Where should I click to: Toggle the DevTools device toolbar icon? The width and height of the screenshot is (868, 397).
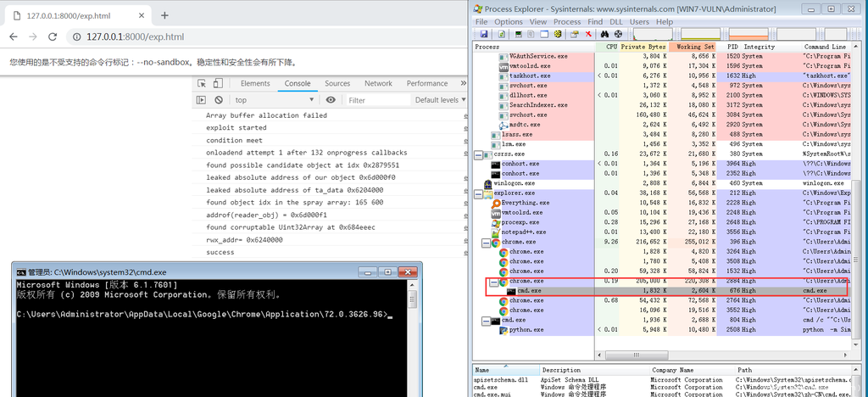(218, 84)
